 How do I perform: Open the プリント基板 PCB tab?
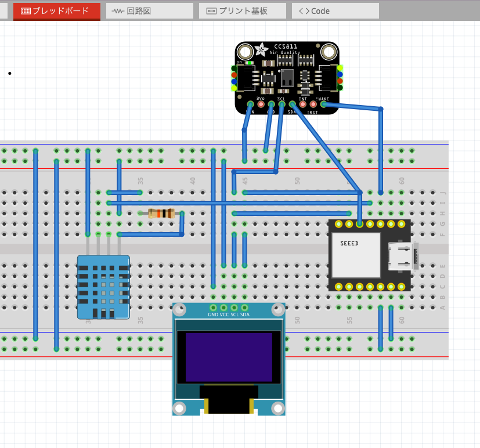pos(242,11)
